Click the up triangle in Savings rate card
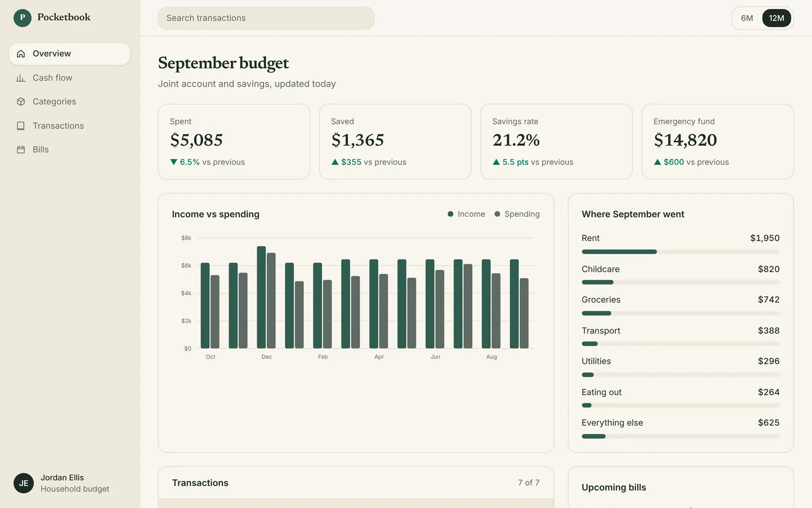The image size is (812, 508). (x=496, y=162)
